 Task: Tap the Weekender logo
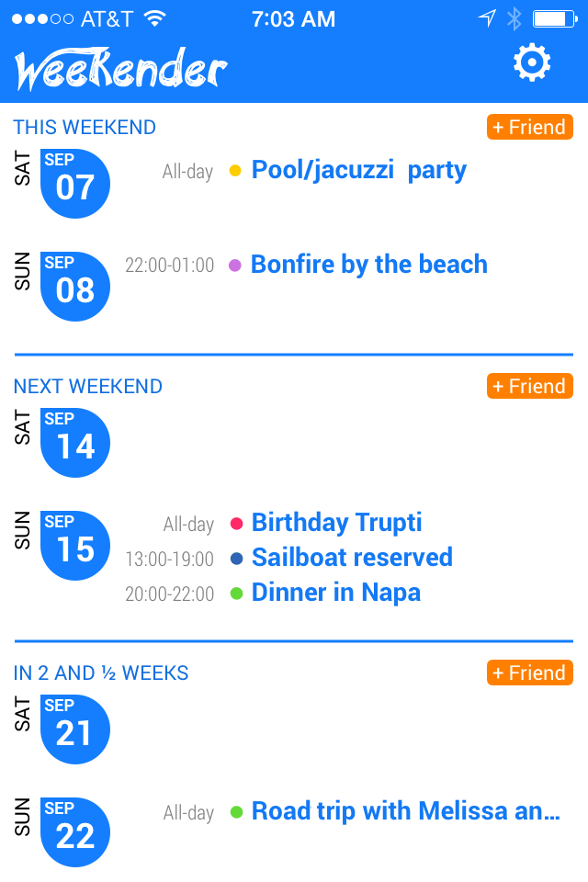pos(121,69)
